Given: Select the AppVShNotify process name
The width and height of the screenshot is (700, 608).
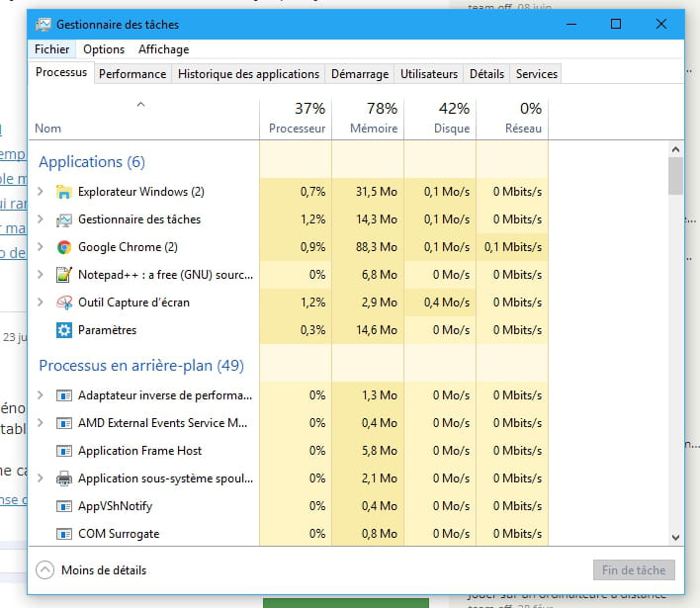Looking at the screenshot, I should 115,506.
